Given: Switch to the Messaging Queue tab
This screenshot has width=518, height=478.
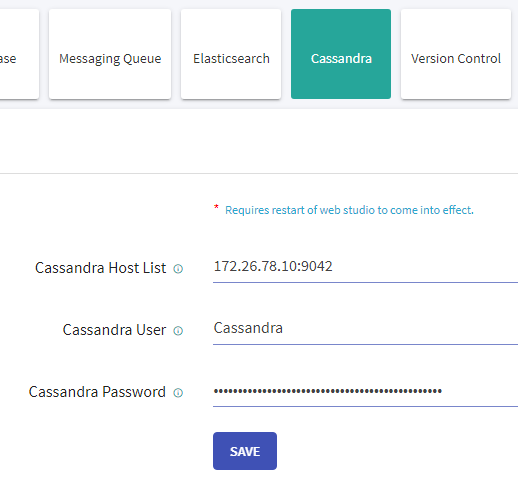Looking at the screenshot, I should (x=110, y=54).
